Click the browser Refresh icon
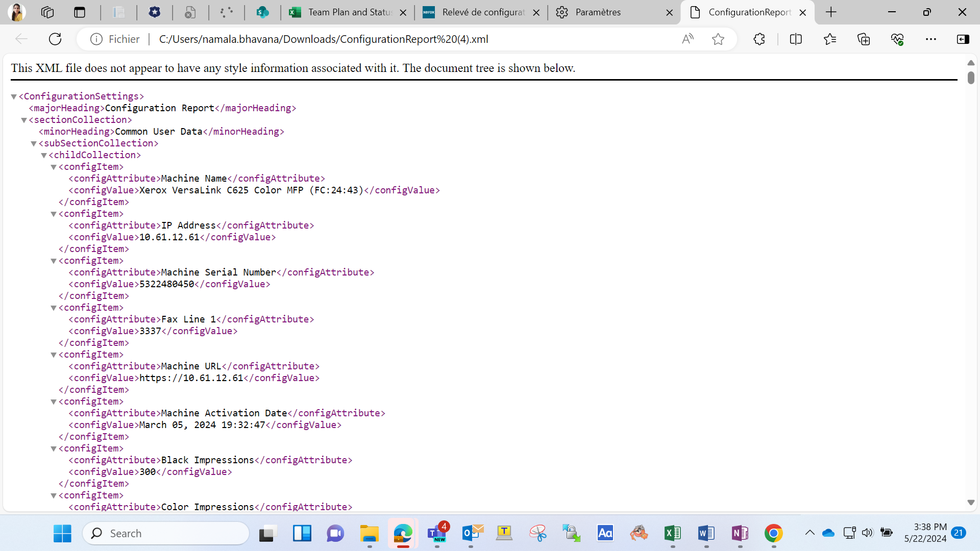The height and width of the screenshot is (551, 980). point(55,39)
